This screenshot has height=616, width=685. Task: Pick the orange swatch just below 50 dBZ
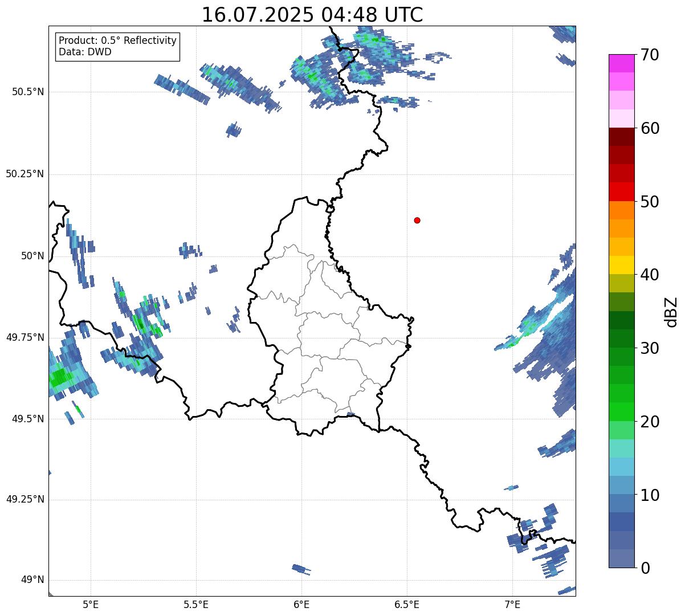click(x=621, y=210)
